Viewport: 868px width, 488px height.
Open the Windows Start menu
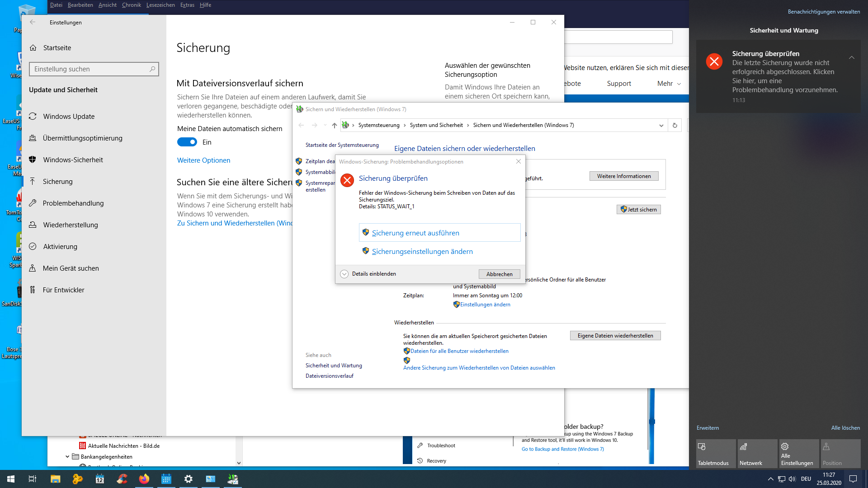[11, 479]
